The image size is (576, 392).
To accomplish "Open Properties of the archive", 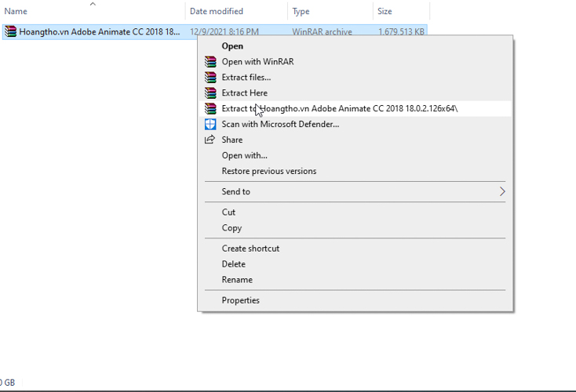I will (240, 300).
